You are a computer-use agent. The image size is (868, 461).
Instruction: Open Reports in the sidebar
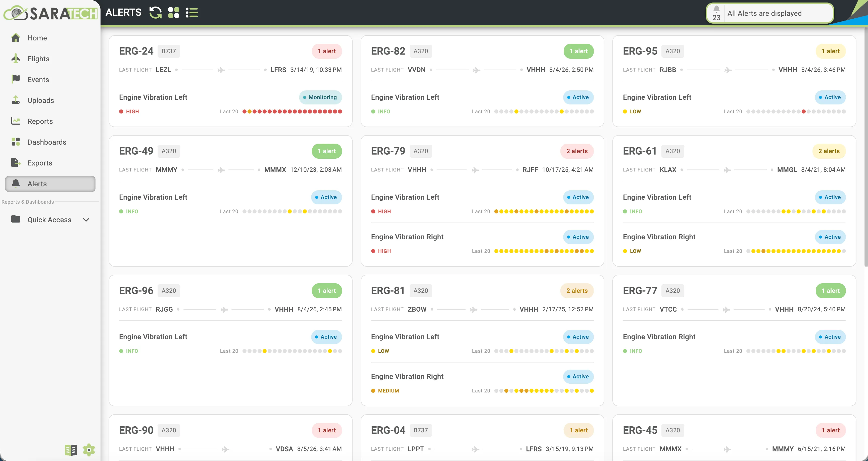point(40,121)
